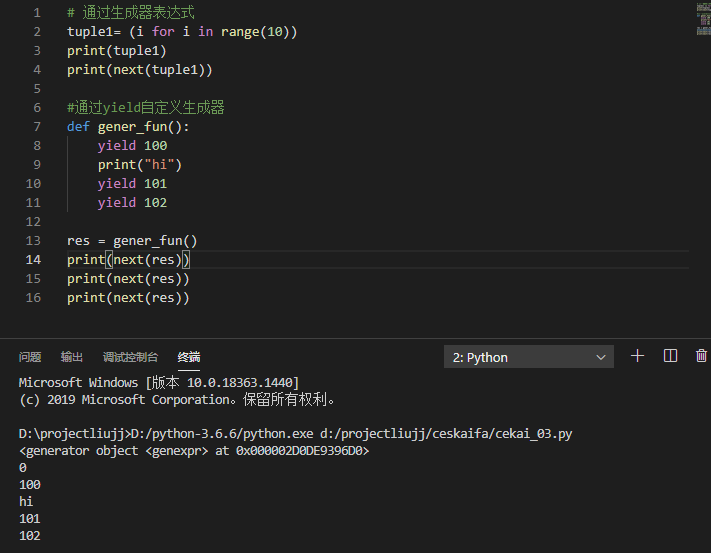Click the 'hi' output in the terminal
This screenshot has height=553, width=711.
[x=26, y=502]
